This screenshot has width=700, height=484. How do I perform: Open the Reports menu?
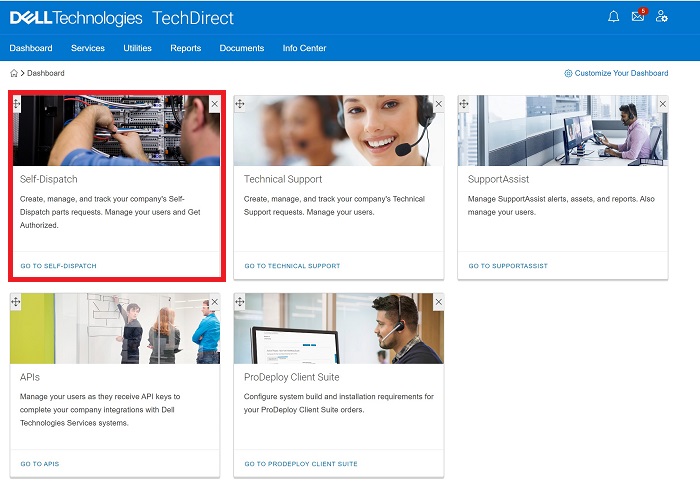tap(186, 48)
